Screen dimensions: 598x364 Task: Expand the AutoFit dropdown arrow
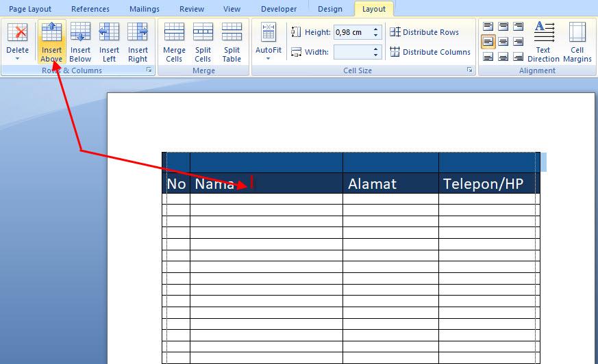click(268, 59)
